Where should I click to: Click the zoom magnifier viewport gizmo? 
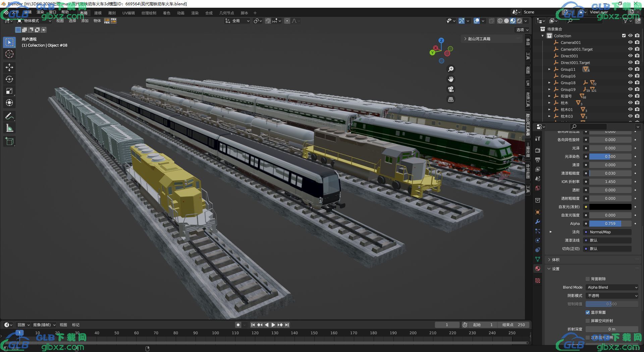451,69
